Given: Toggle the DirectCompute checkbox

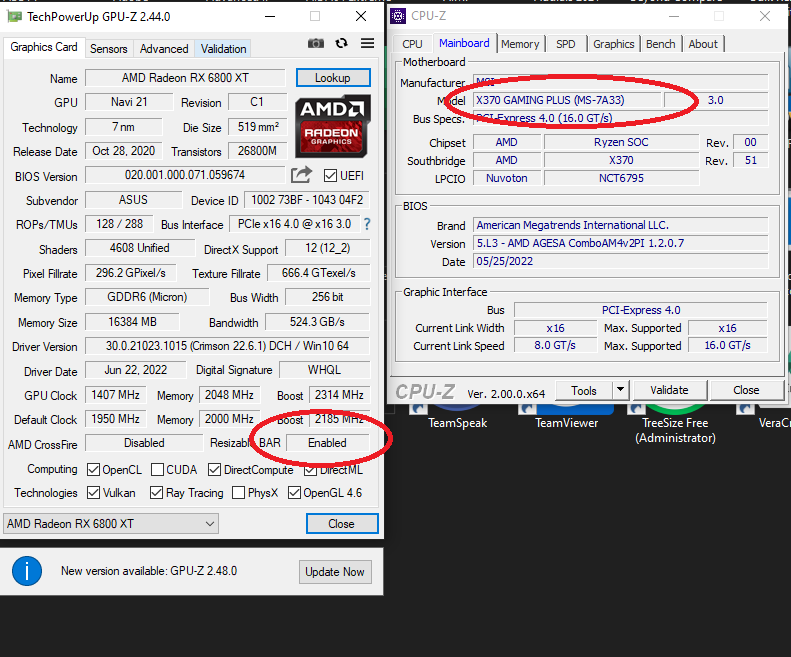Looking at the screenshot, I should pyautogui.click(x=214, y=470).
